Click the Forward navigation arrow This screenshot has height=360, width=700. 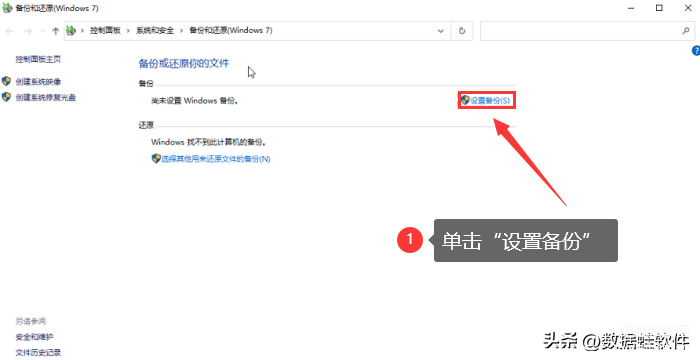coord(28,31)
